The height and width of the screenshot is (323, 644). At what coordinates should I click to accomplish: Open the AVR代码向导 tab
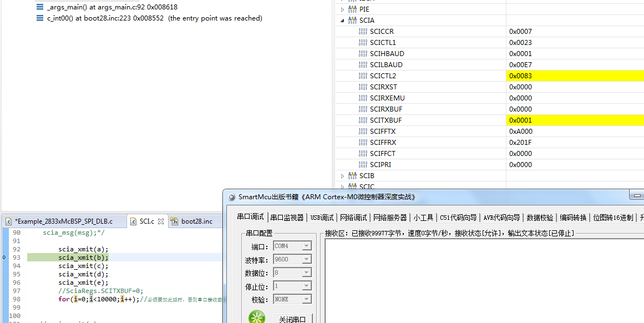(x=501, y=218)
